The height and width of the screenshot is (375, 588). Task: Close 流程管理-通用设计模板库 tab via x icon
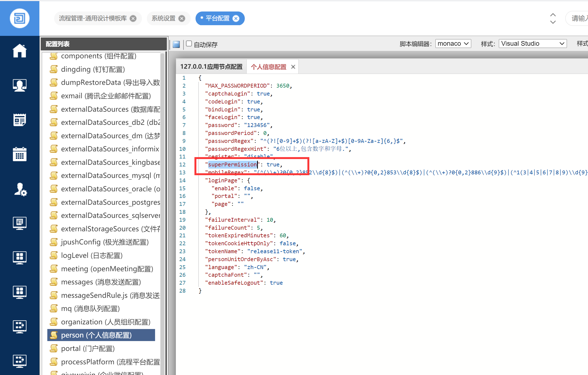[x=133, y=18]
